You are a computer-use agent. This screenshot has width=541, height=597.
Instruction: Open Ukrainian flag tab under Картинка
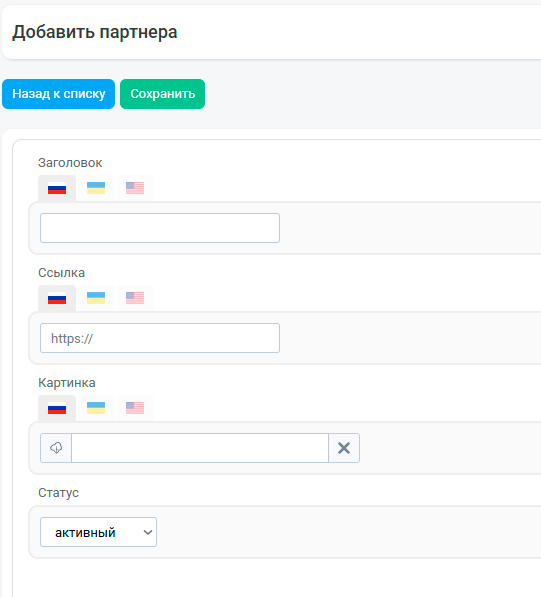(96, 408)
